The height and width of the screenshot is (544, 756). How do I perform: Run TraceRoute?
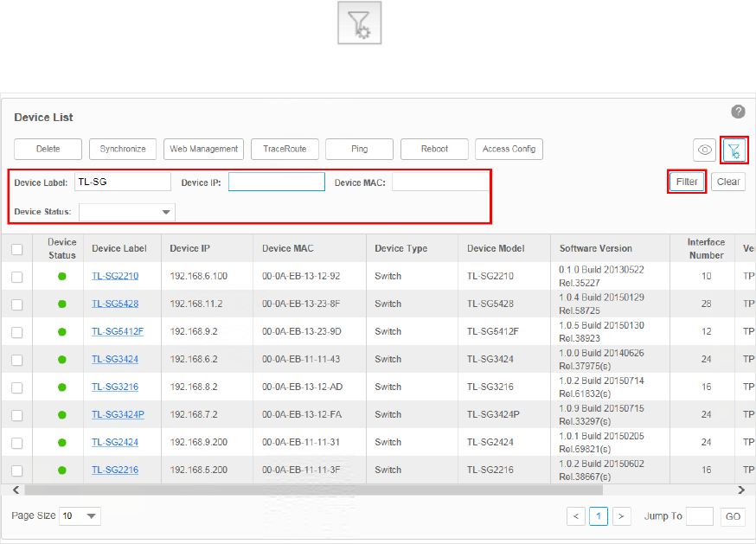[285, 149]
